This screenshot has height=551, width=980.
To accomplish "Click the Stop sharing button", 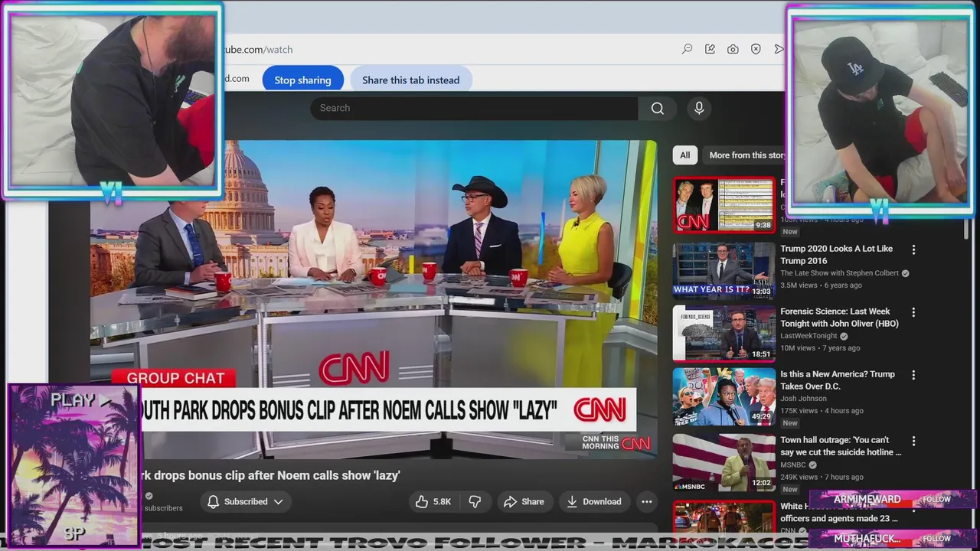I will (302, 80).
